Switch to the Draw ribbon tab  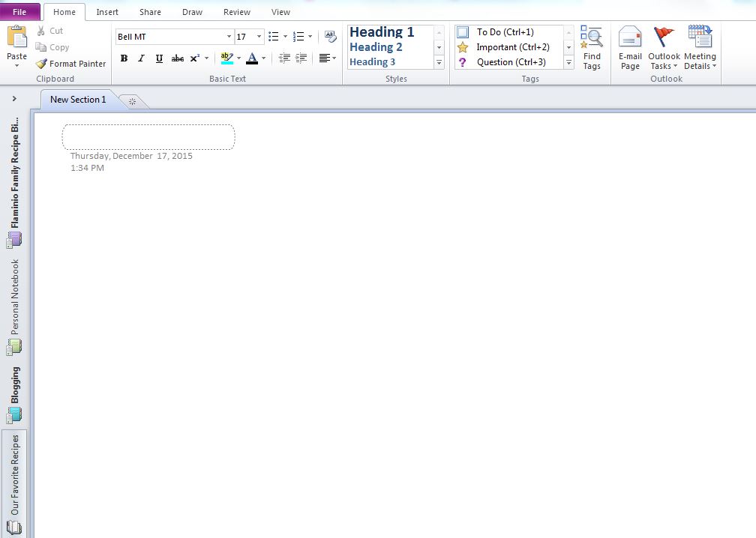pyautogui.click(x=192, y=12)
